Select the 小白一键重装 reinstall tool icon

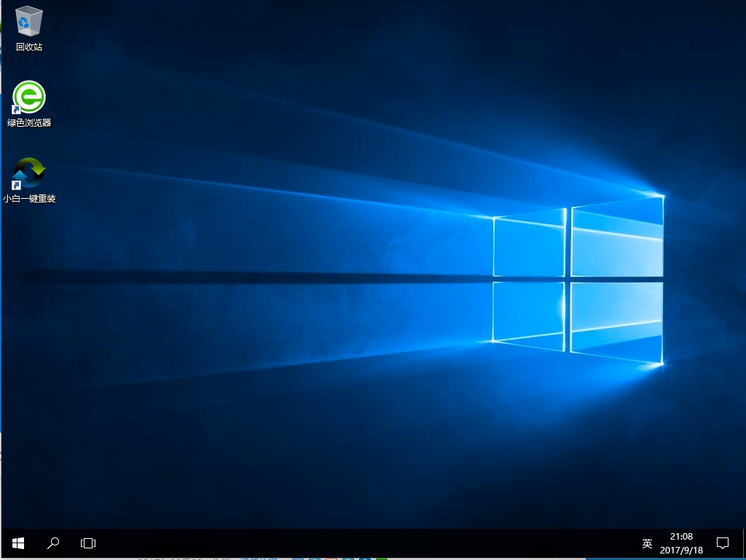click(29, 173)
